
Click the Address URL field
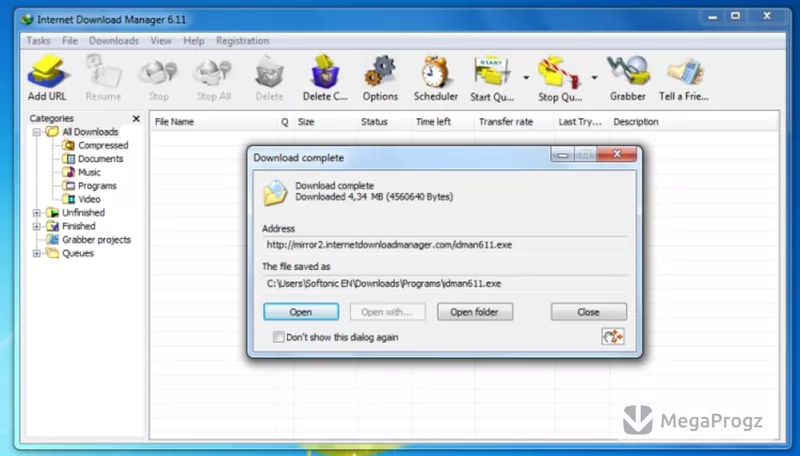(444, 245)
